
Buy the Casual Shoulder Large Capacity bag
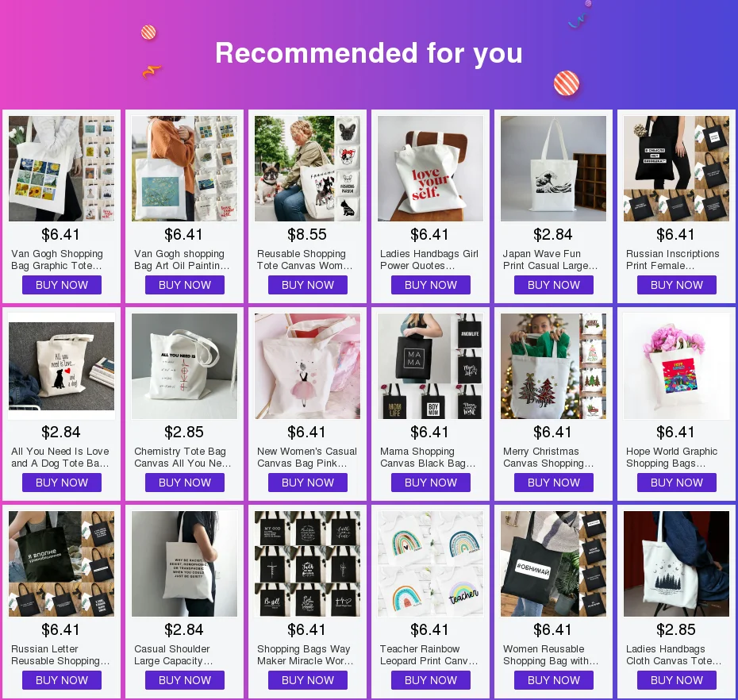tap(184, 680)
